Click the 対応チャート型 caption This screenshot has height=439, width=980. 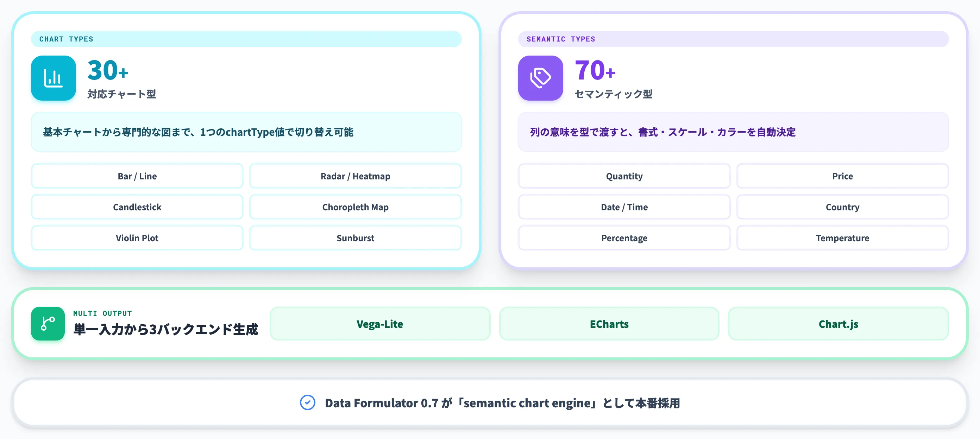121,94
